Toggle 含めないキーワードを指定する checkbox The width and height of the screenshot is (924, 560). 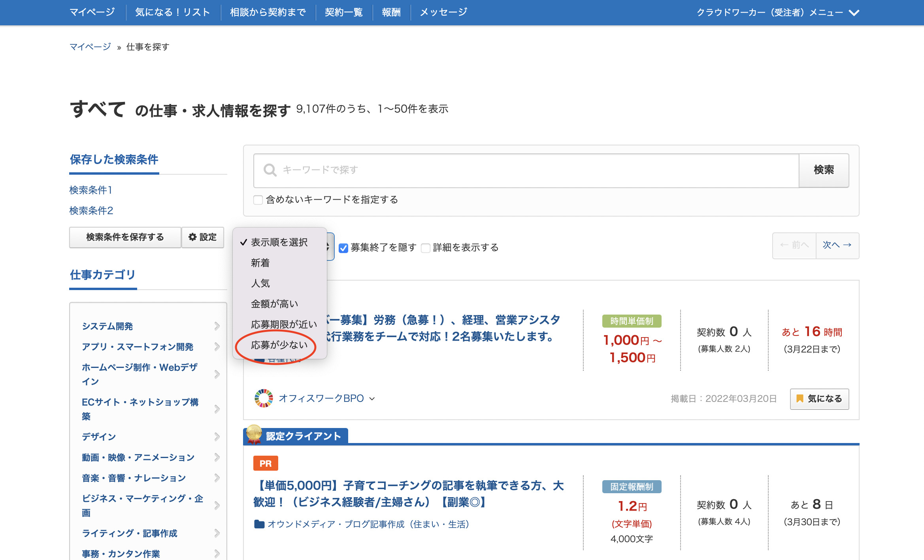[258, 200]
